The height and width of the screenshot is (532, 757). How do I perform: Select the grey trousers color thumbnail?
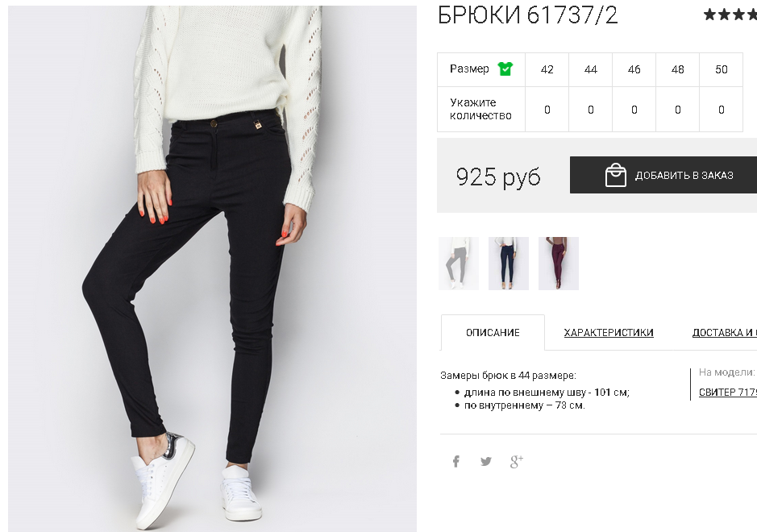tap(459, 264)
